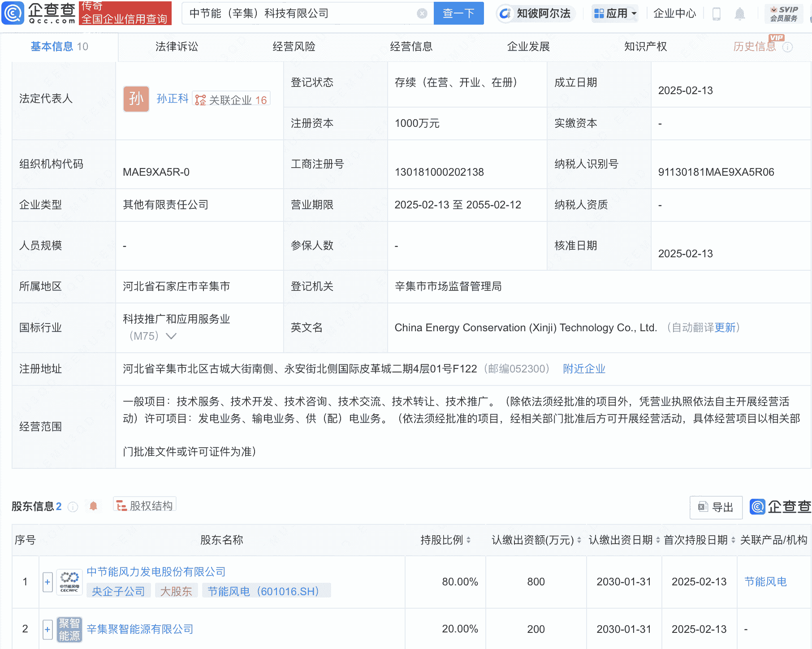
Task: Sort shareholders by 持股比例
Action: tap(469, 541)
